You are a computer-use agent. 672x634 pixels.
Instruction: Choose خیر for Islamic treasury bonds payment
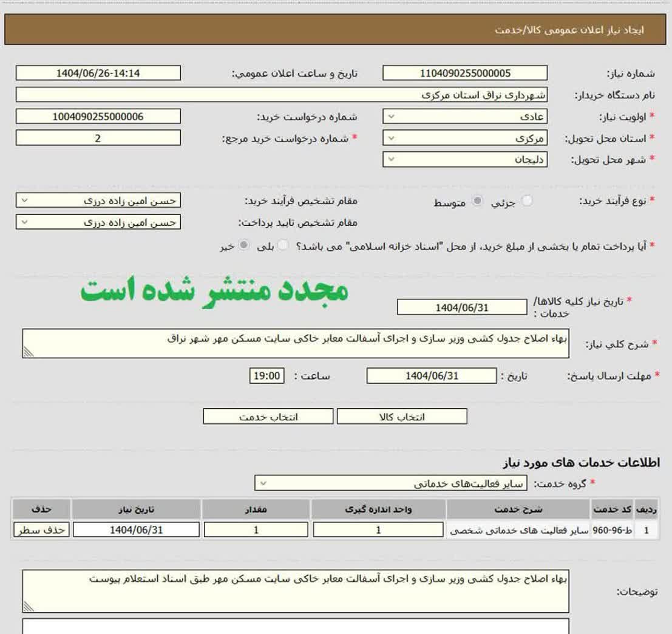244,245
